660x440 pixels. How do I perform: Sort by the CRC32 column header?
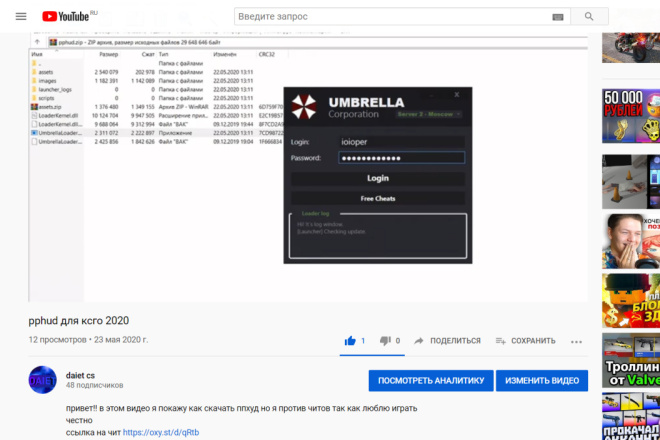pos(266,54)
